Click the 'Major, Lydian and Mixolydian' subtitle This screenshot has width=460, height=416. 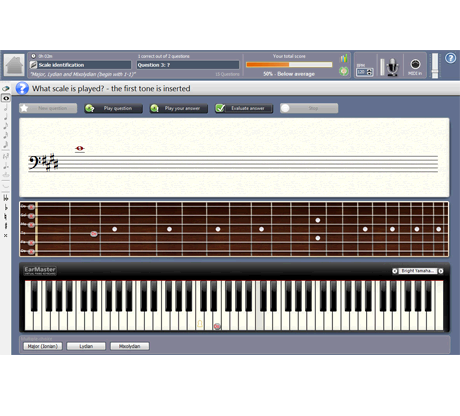pyautogui.click(x=83, y=74)
